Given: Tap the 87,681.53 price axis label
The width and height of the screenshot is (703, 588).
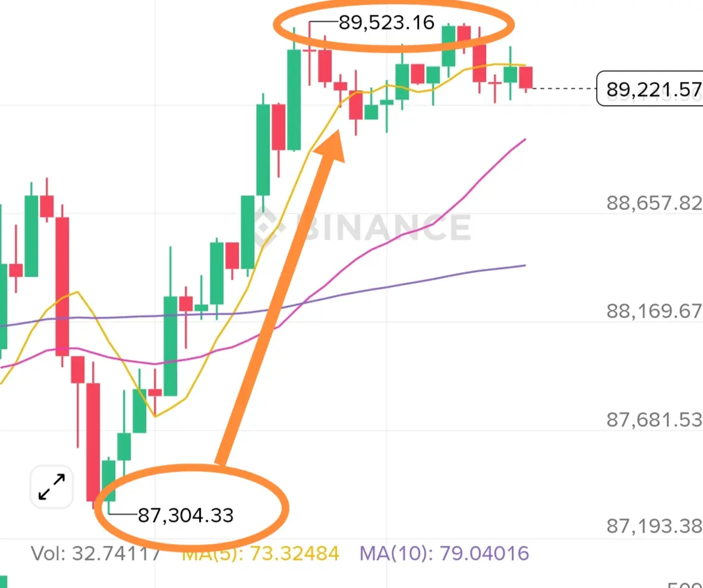Looking at the screenshot, I should [x=654, y=420].
